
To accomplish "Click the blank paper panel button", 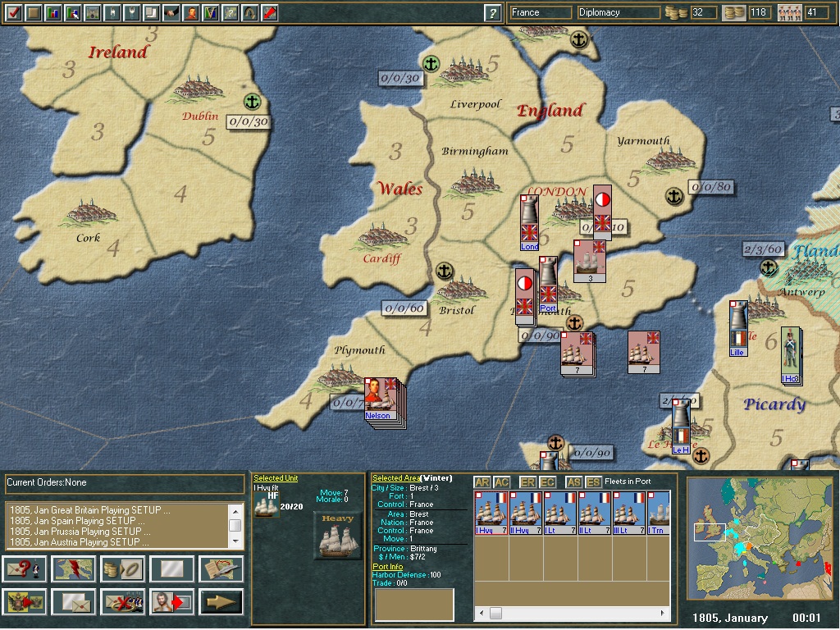I will pos(171,569).
